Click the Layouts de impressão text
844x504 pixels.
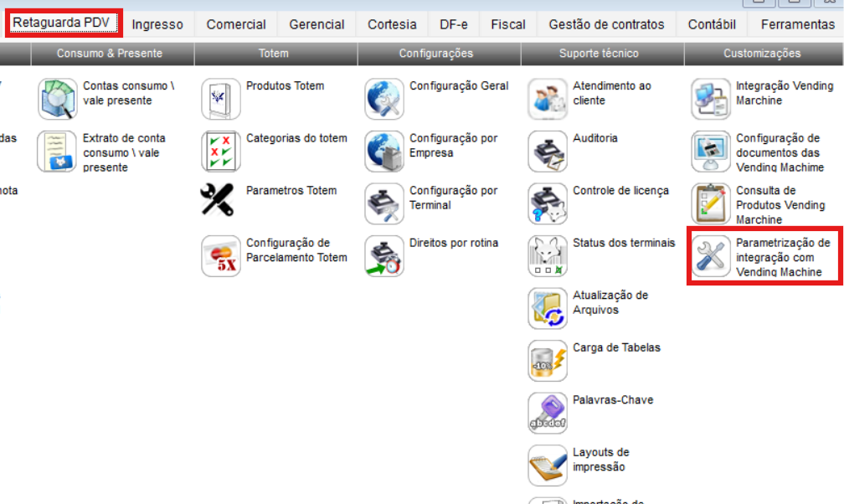(x=600, y=460)
